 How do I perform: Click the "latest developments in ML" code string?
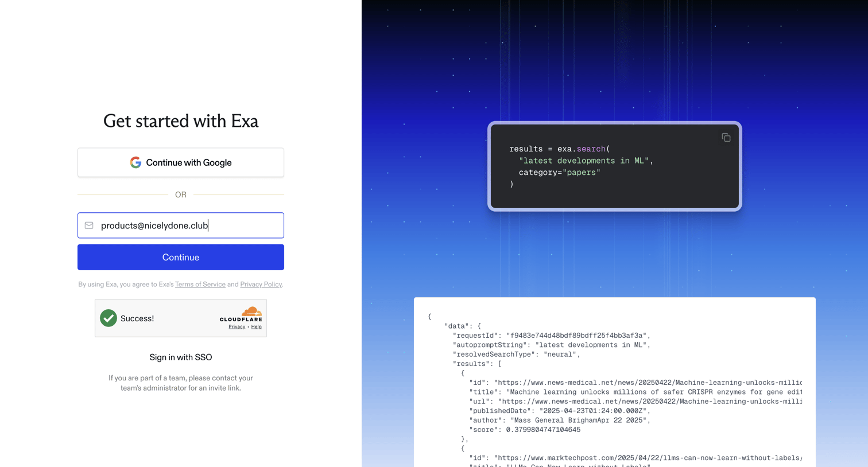pos(584,161)
